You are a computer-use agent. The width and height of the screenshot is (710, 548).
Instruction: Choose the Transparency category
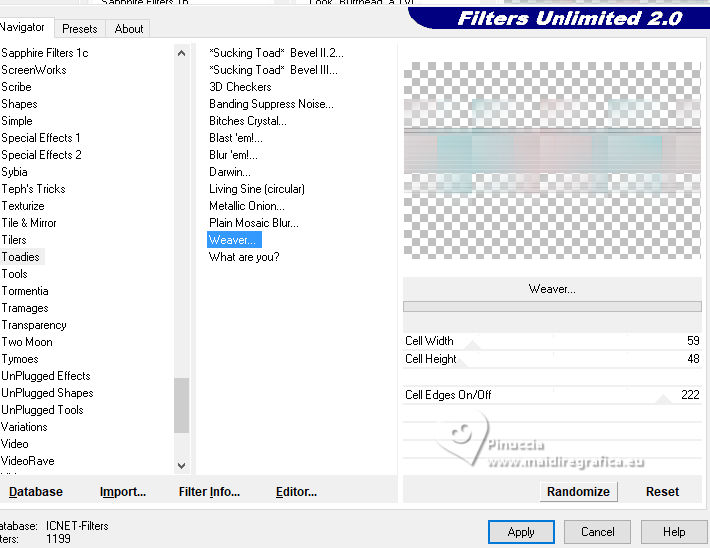pos(34,325)
